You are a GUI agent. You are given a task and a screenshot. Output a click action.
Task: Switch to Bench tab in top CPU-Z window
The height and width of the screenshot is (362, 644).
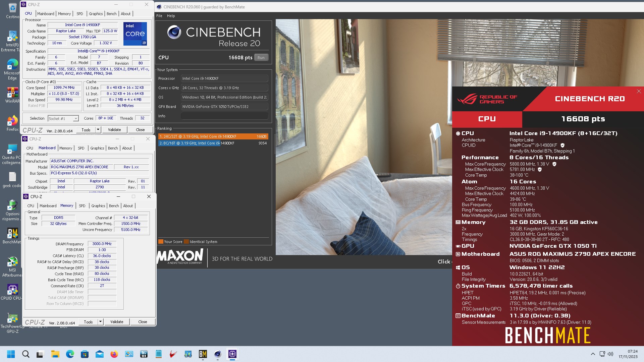point(112,14)
